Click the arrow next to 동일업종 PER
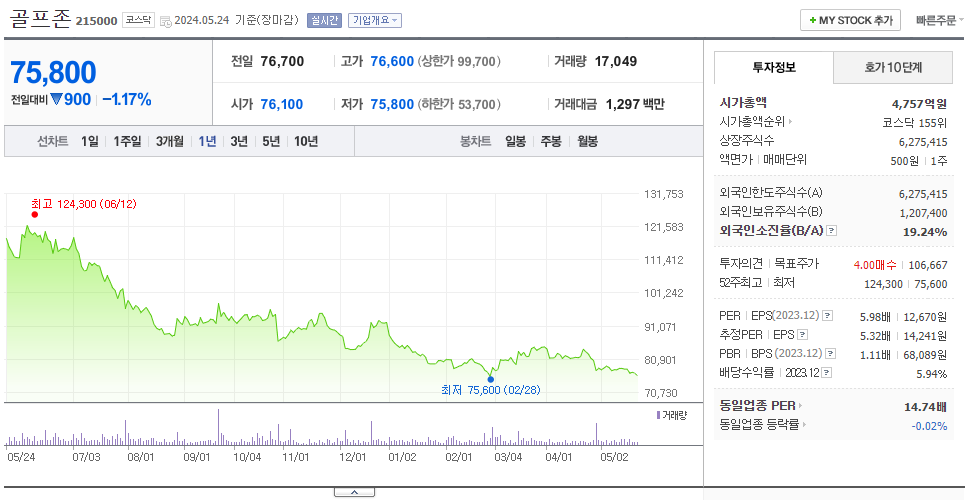This screenshot has height=500, width=968. pos(801,406)
